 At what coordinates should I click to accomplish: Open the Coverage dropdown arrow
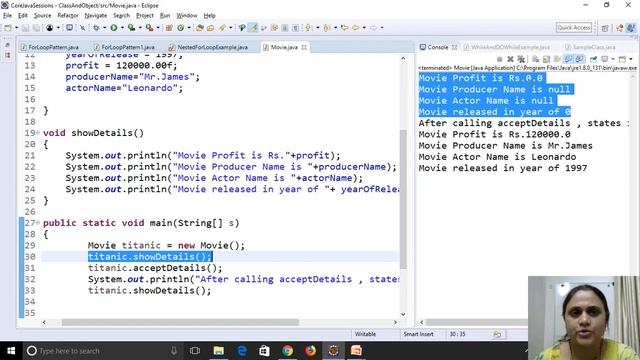[x=140, y=28]
